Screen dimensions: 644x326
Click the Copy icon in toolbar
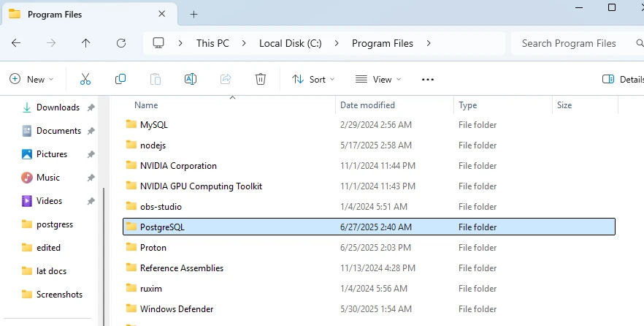pos(120,79)
